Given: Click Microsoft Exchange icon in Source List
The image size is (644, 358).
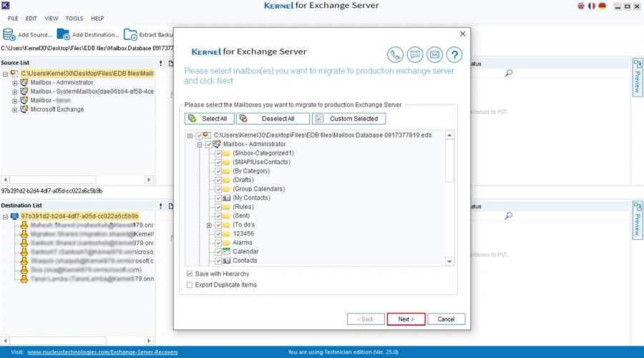Looking at the screenshot, I should (x=24, y=110).
